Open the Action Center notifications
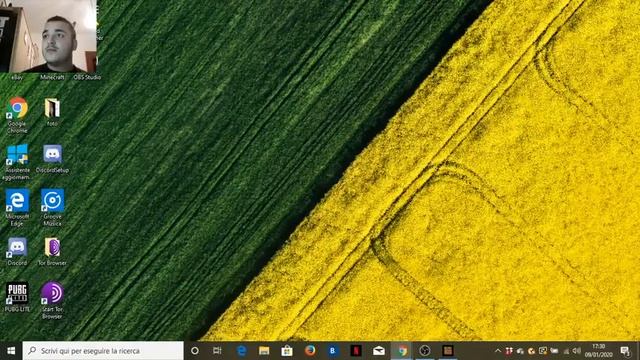The height and width of the screenshot is (360, 640). point(625,351)
